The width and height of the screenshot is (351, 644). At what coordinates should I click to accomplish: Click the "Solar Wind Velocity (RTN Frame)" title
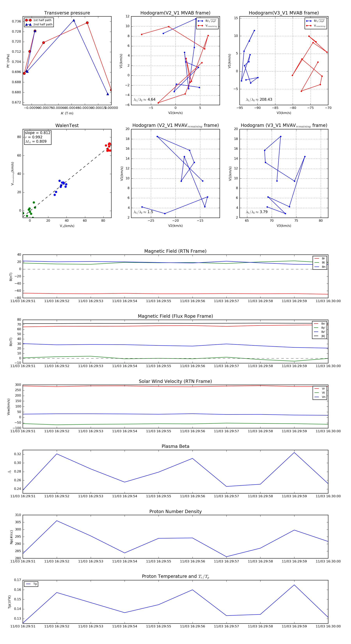point(175,381)
